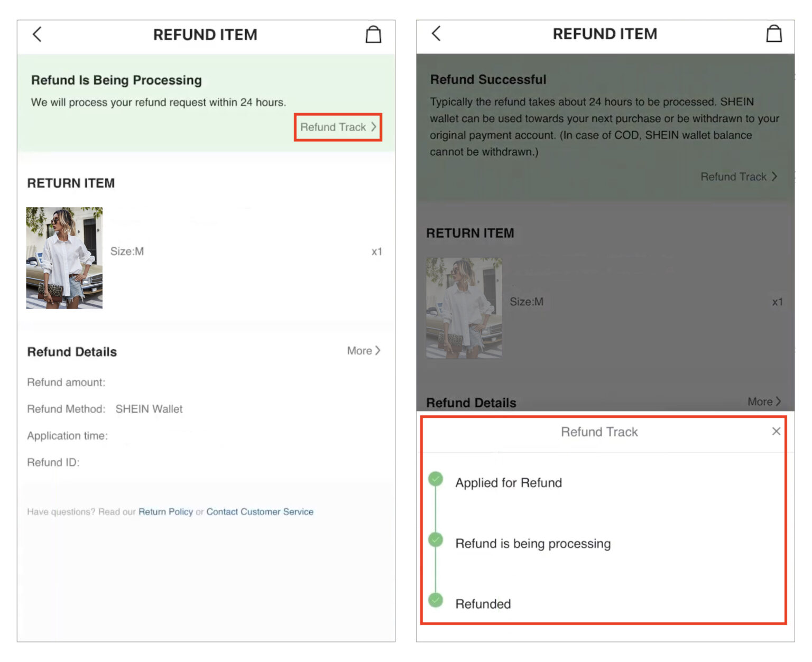
Task: Tap the back arrow on left Refund Item screen
Action: tap(36, 34)
